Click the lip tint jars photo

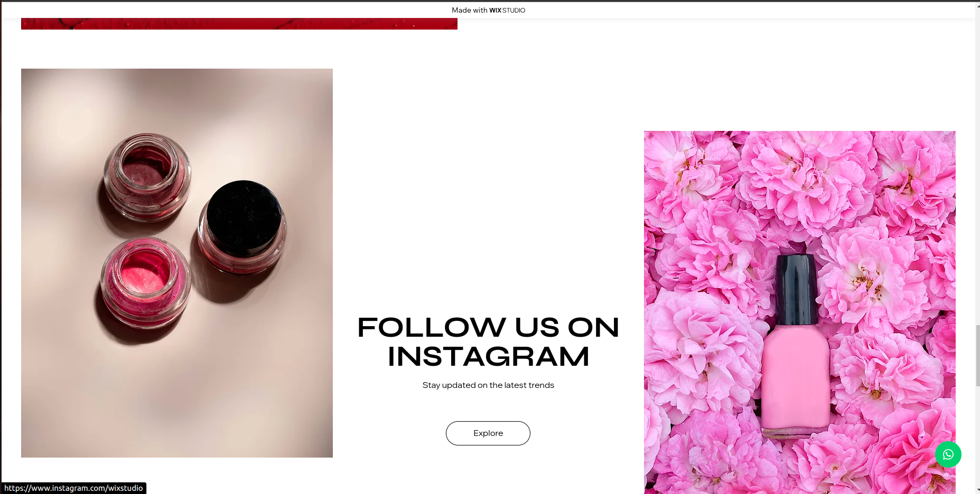click(177, 263)
